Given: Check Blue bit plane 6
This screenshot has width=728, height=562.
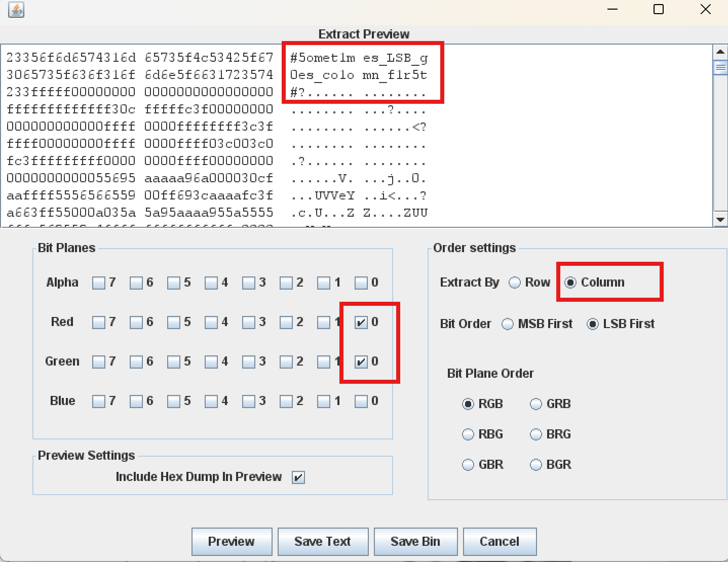Looking at the screenshot, I should [136, 401].
